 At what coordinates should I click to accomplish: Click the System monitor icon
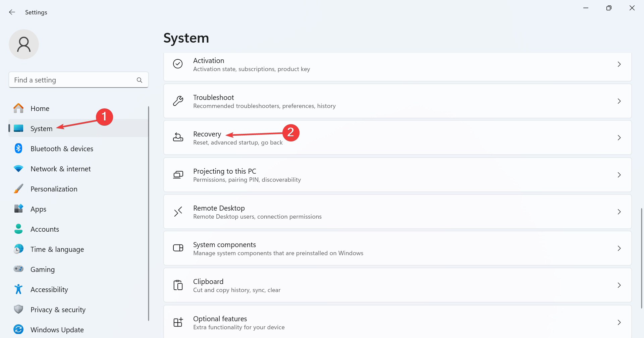click(18, 128)
